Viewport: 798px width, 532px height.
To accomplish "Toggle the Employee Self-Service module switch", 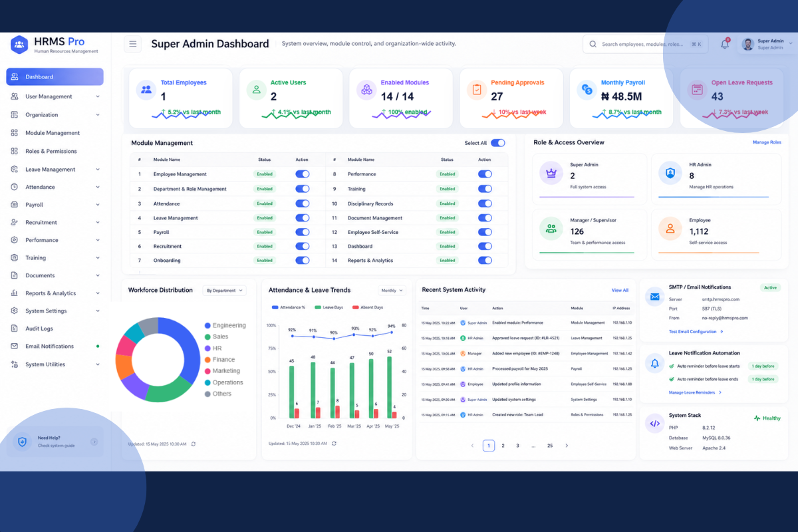I will [x=485, y=232].
